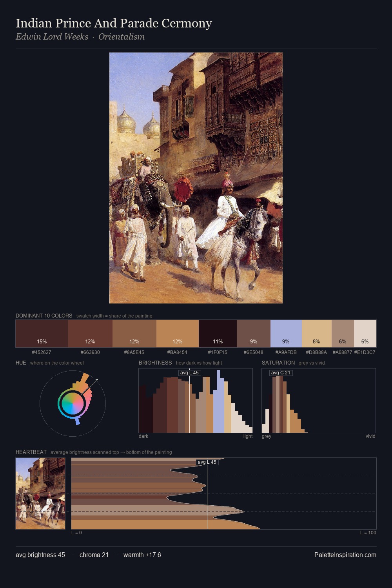
Task: Select the #663930 swatch
Action: click(90, 334)
